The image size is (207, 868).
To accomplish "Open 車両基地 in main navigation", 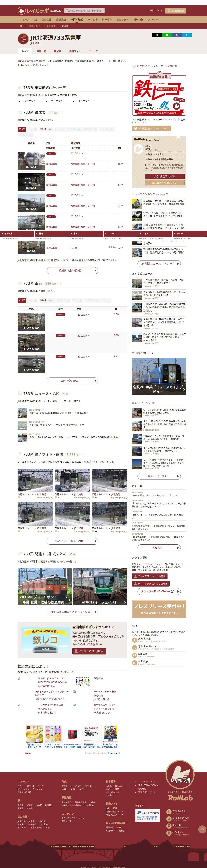I will (x=92, y=20).
